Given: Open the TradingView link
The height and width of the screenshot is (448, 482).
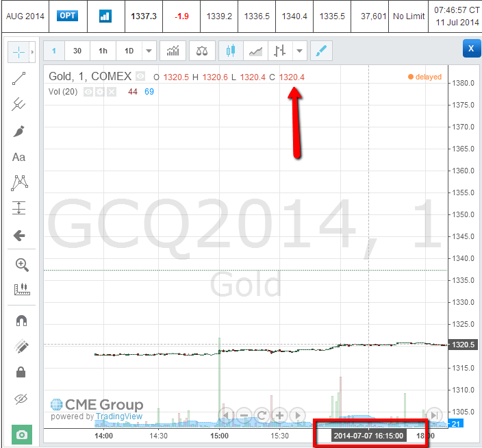Looking at the screenshot, I should coord(119,416).
